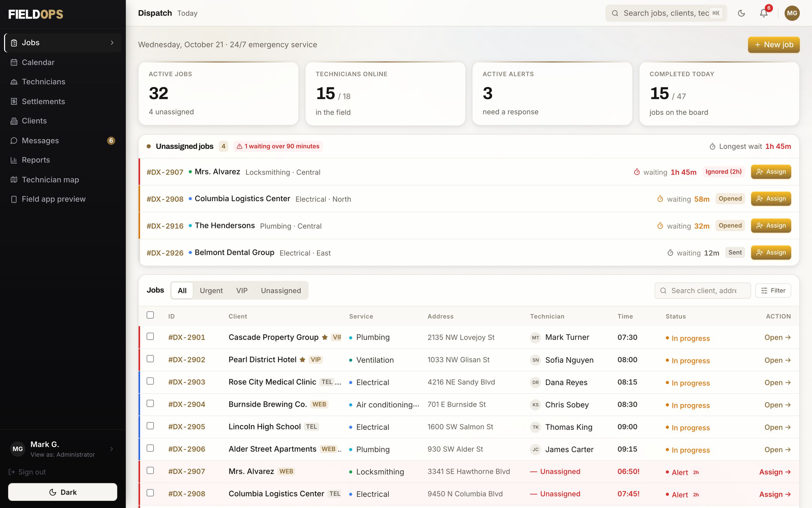
Task: Open Calendar in the sidebar
Action: pos(63,62)
